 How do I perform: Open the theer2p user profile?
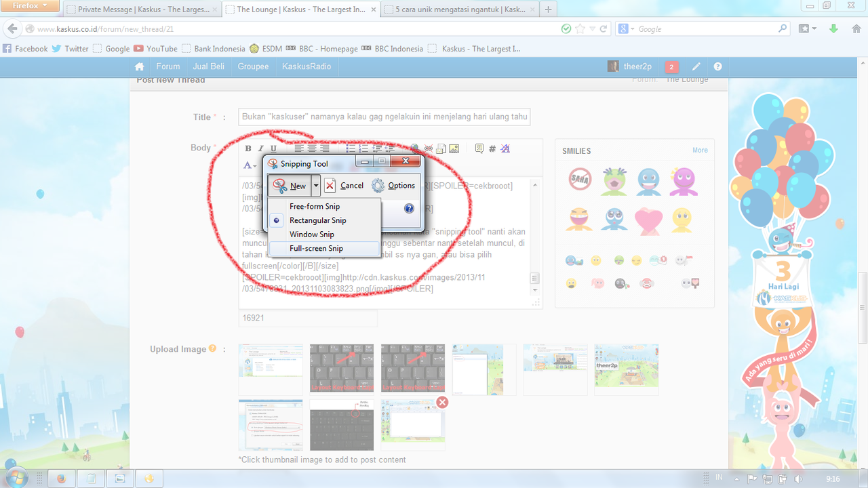[x=629, y=66]
